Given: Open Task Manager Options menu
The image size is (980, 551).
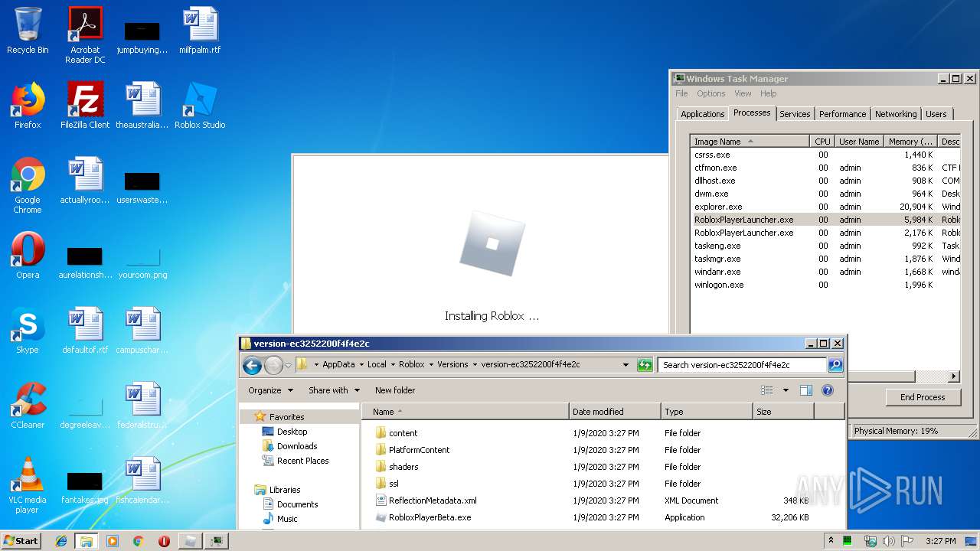Looking at the screenshot, I should click(710, 93).
